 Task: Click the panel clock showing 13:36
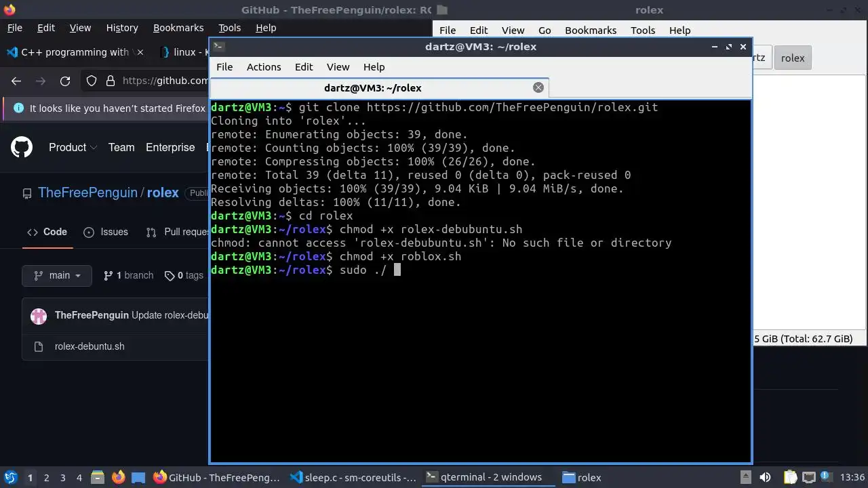coord(852,477)
